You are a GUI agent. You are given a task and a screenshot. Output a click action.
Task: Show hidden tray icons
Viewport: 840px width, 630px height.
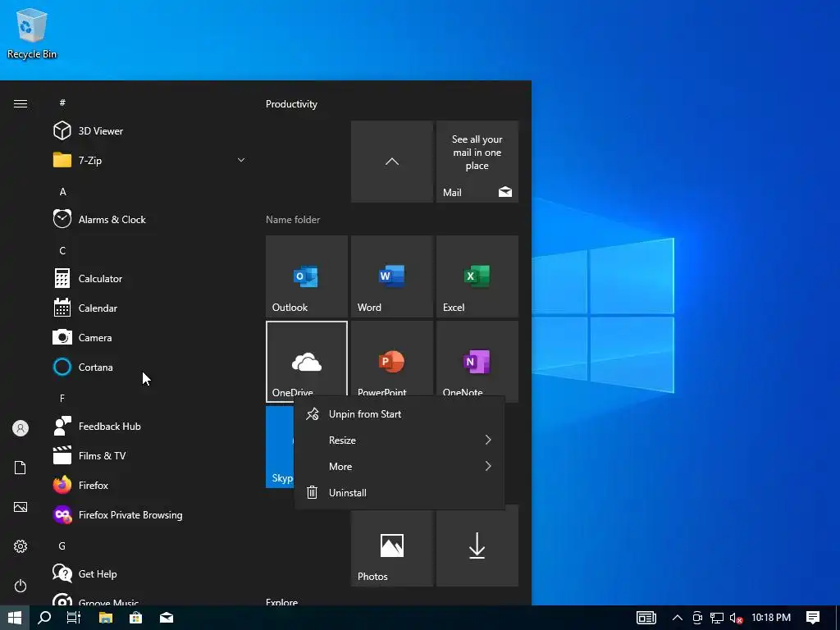677,618
